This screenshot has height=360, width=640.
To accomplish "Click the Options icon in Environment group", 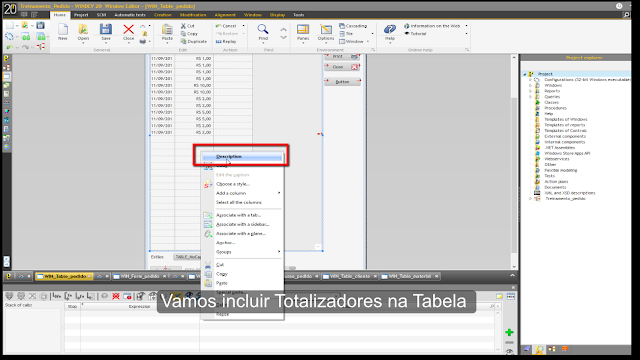I will click(326, 29).
